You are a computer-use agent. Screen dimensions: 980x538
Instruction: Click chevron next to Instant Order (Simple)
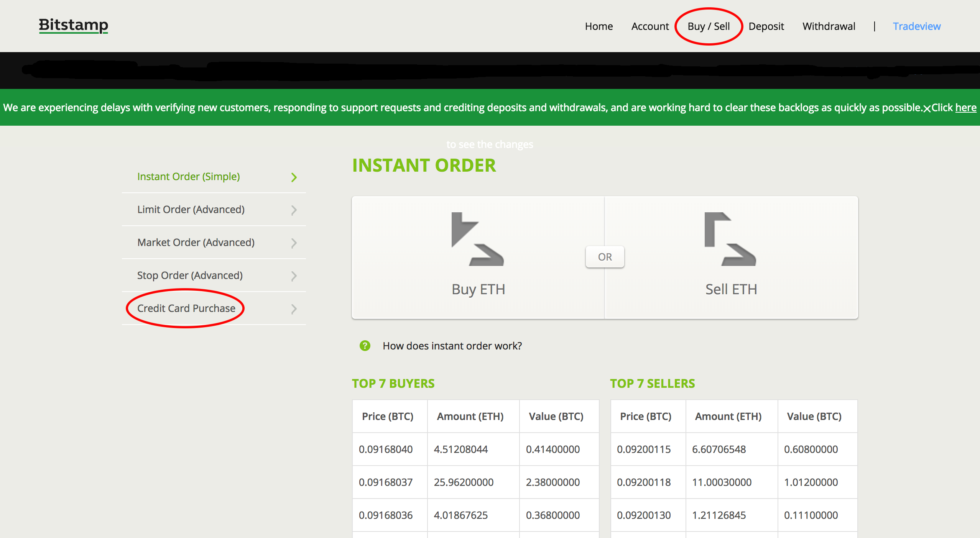pos(294,177)
